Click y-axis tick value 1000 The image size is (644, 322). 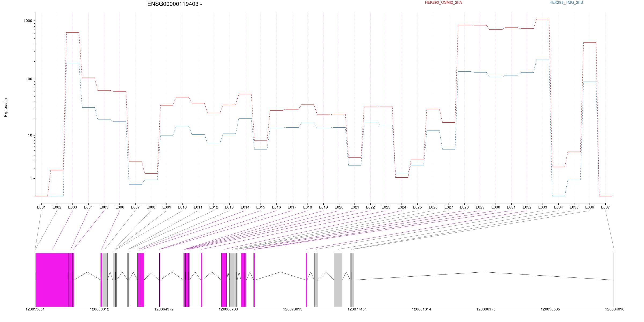28,21
